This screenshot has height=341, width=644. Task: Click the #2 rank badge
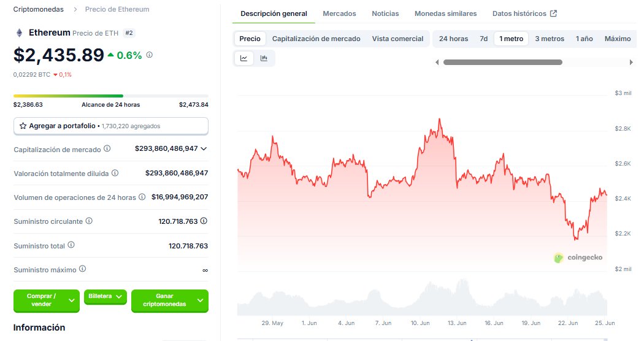click(x=129, y=33)
